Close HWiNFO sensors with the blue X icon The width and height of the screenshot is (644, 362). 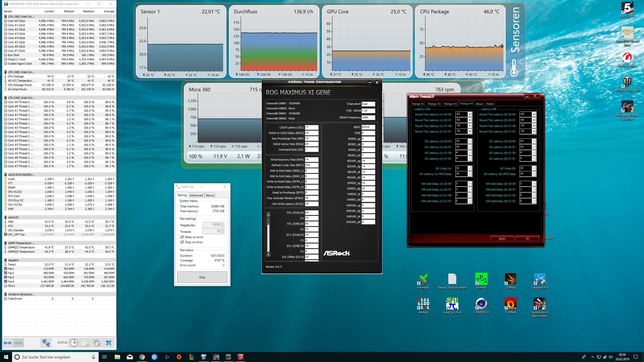[109, 343]
